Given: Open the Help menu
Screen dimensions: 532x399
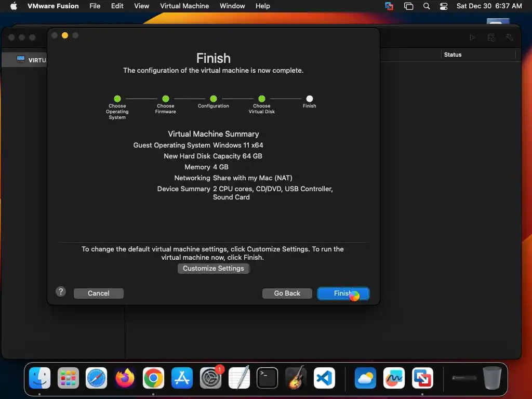Looking at the screenshot, I should pyautogui.click(x=262, y=6).
